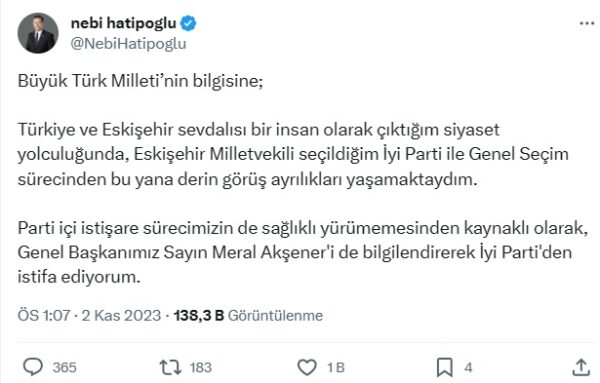Click the 4 bookmarks count
Image resolution: width=600 pixels, height=383 pixels.
pos(468,367)
